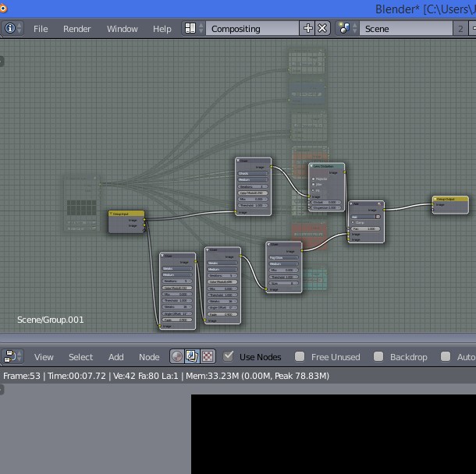The width and height of the screenshot is (476, 474).
Task: Open the Render menu
Action: pyautogui.click(x=77, y=28)
